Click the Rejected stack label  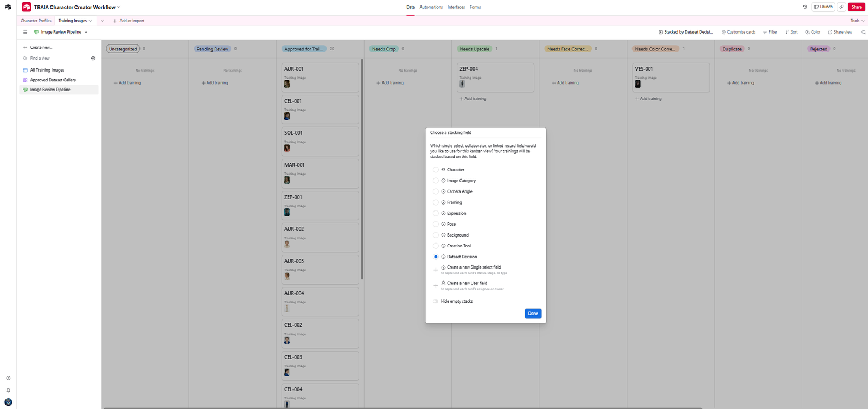pyautogui.click(x=819, y=49)
